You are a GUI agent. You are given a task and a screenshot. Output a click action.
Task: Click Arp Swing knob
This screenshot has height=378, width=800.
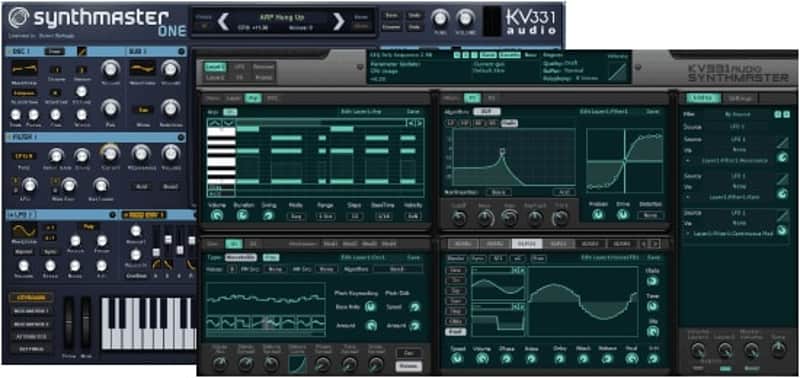(x=268, y=216)
